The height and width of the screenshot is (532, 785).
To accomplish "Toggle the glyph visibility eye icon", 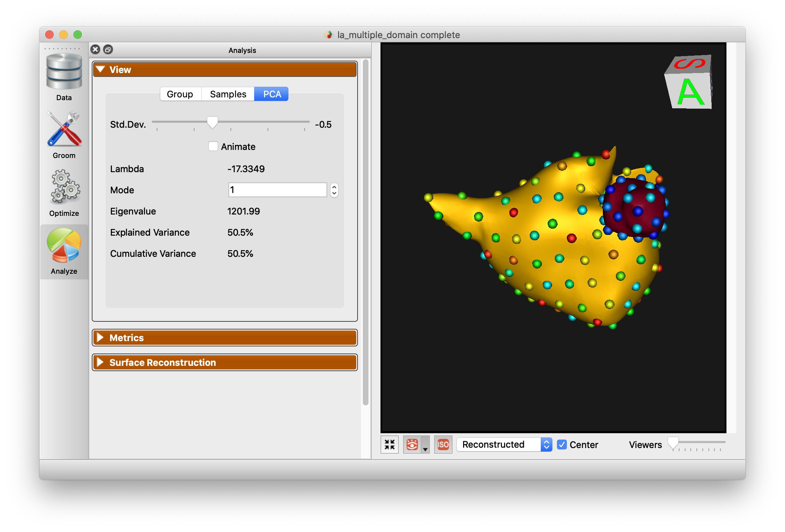I will 412,445.
